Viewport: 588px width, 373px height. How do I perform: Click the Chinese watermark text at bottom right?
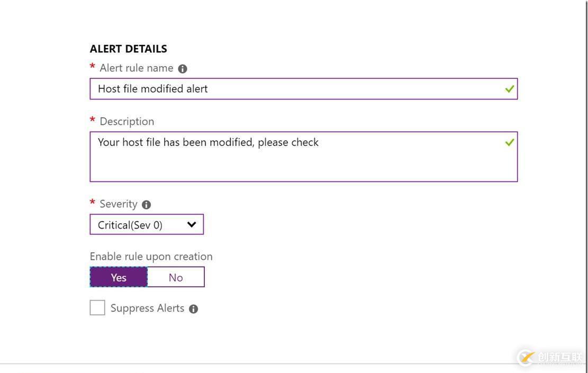(559, 357)
